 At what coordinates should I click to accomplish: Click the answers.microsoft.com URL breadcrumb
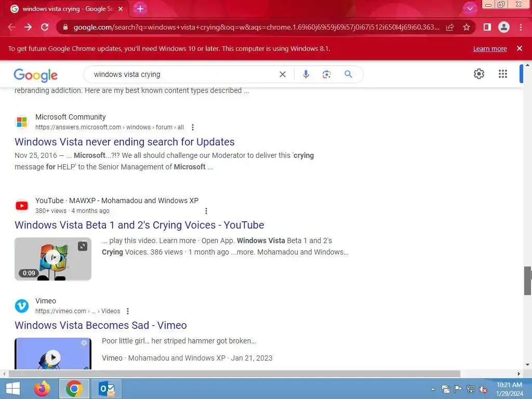110,127
